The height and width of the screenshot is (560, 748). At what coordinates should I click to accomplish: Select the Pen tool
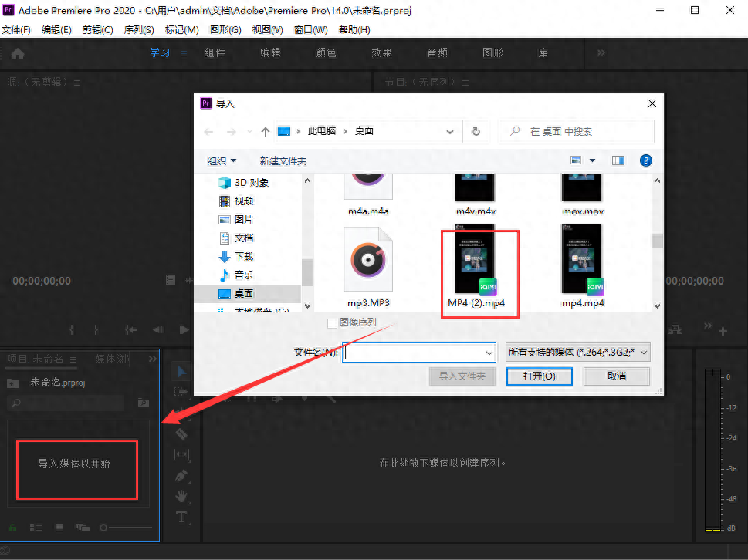[x=181, y=476]
